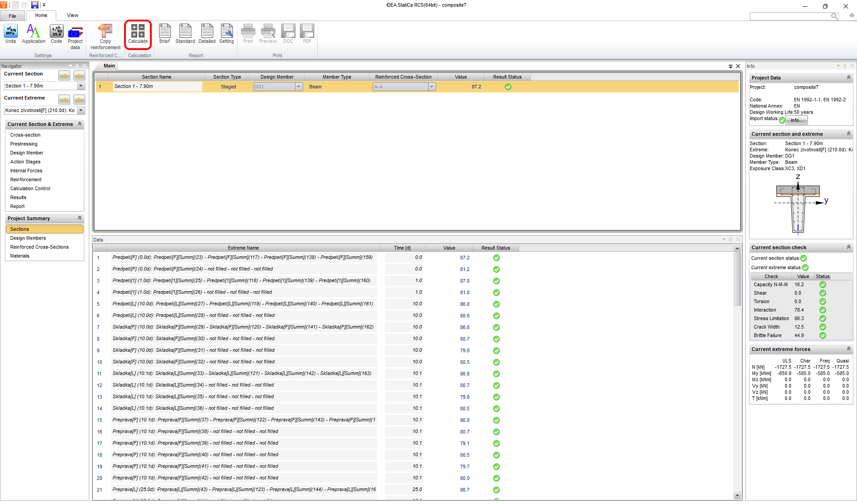Generate the Detailed report
Viewport: 857px width, 504px height.
click(x=207, y=34)
